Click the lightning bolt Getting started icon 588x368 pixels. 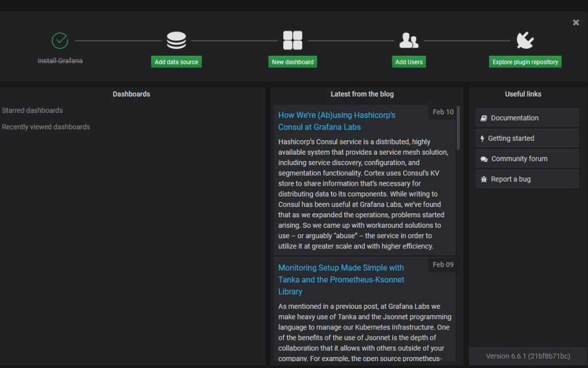pyautogui.click(x=482, y=139)
